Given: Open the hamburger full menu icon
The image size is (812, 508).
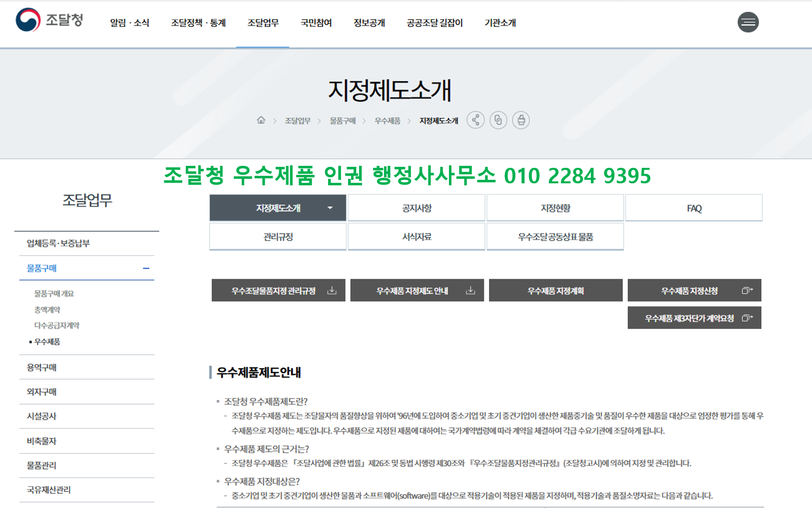Looking at the screenshot, I should (x=748, y=22).
